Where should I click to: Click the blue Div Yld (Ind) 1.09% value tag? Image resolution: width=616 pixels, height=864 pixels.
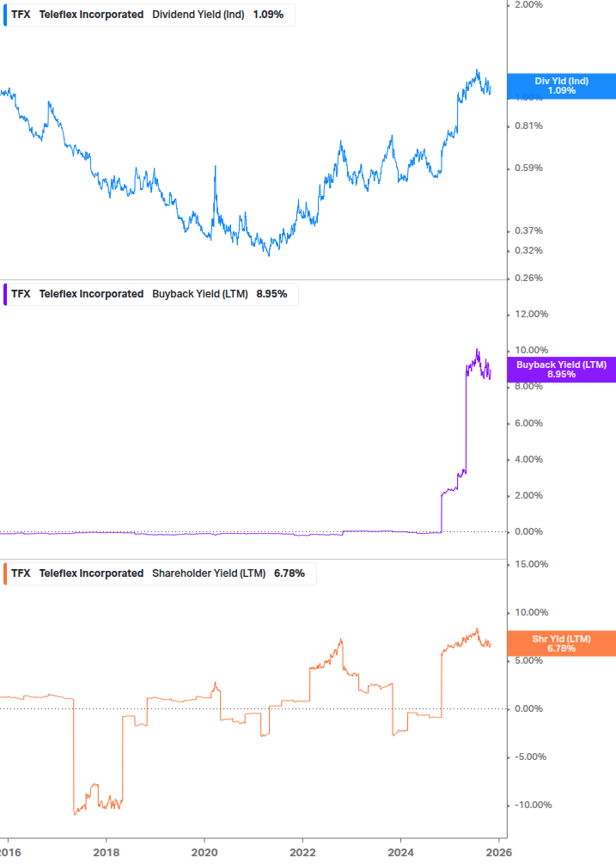tap(562, 86)
